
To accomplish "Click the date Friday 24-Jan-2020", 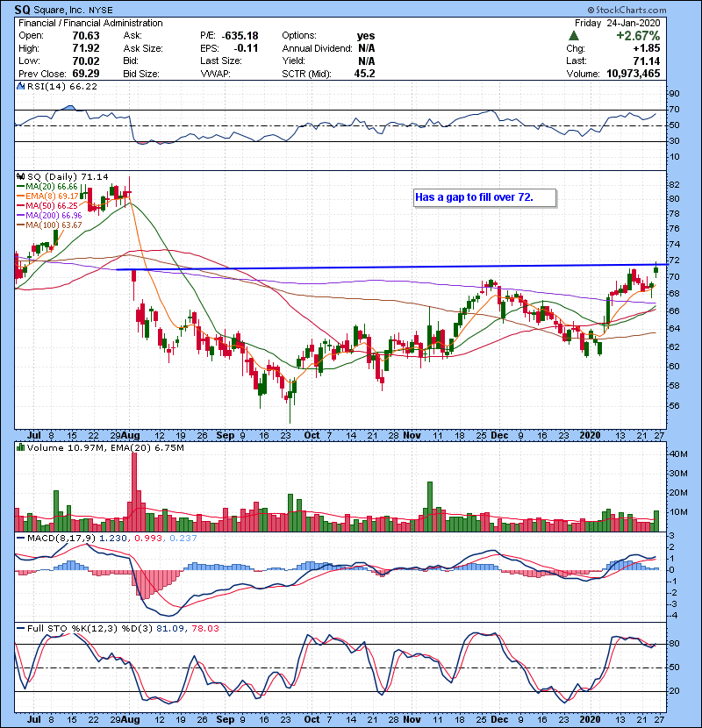I will (x=617, y=23).
